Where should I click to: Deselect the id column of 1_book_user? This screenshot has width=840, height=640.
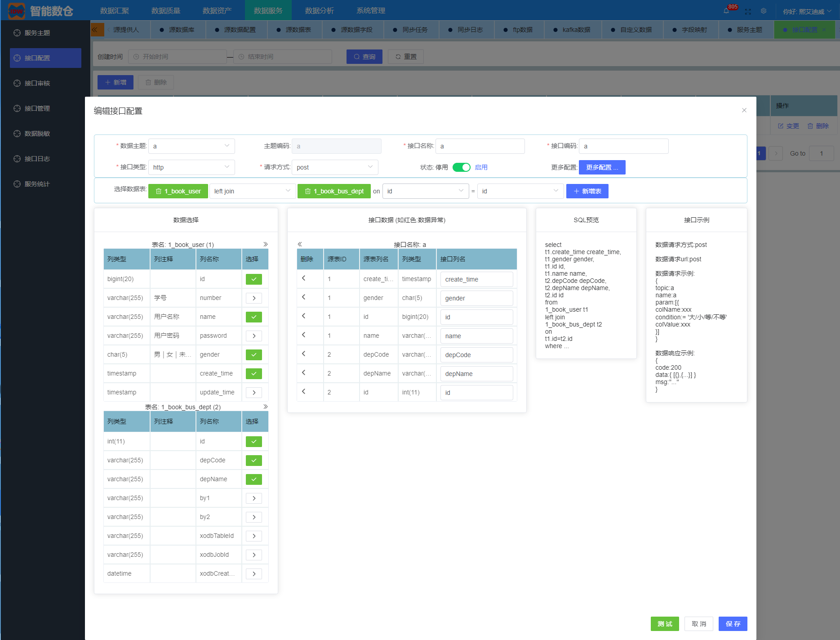point(254,279)
